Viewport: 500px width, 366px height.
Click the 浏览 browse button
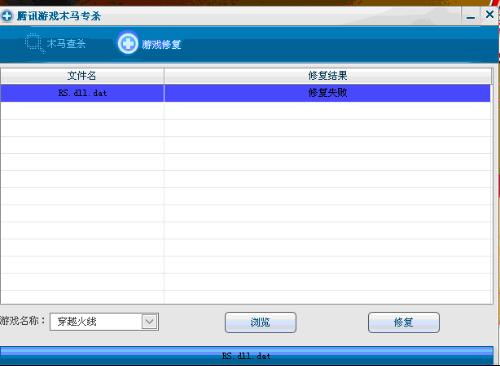click(260, 322)
